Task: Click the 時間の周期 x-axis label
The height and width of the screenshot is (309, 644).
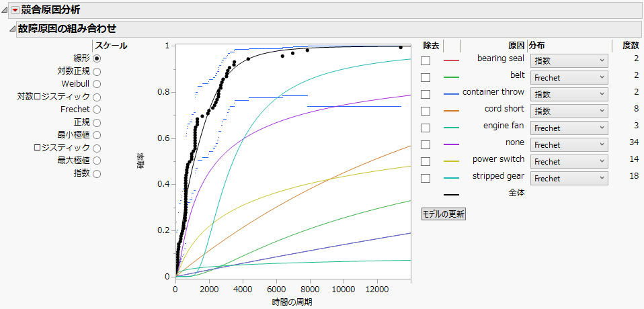Action: pos(292,302)
